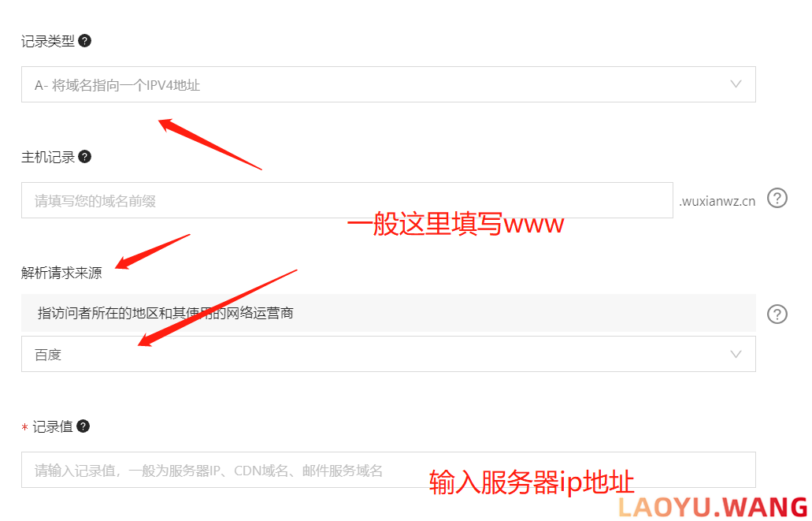Click the help icon beside 记录值

[x=83, y=426]
